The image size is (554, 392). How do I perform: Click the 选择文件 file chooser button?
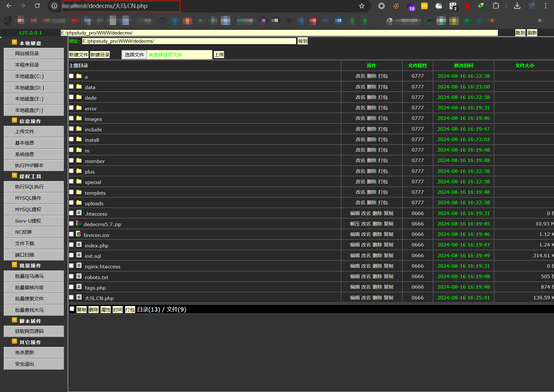[x=134, y=55]
